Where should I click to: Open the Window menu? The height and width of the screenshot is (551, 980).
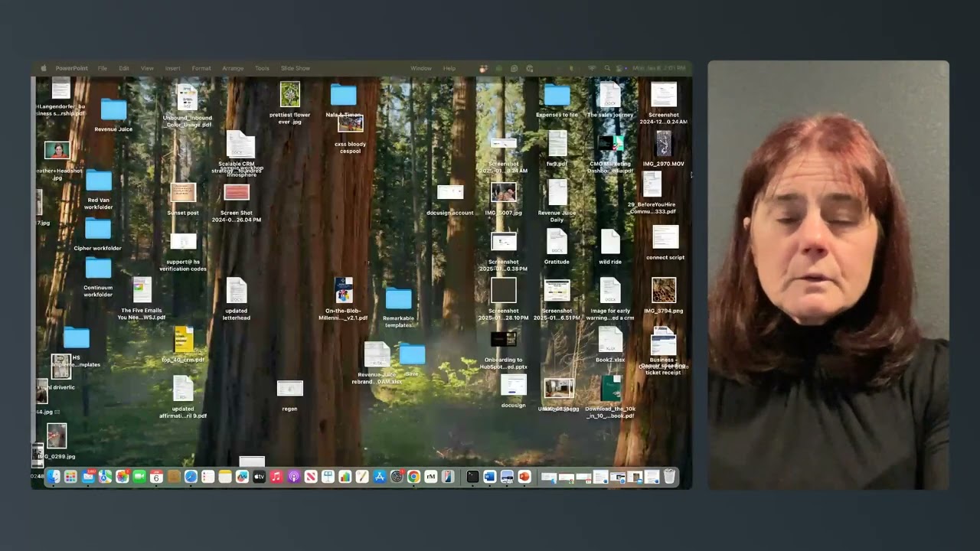(x=421, y=69)
